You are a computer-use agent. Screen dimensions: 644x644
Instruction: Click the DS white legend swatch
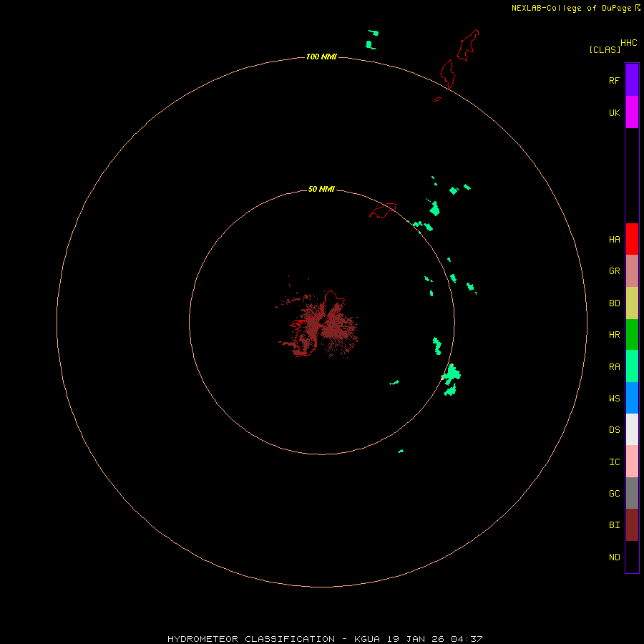tap(632, 429)
